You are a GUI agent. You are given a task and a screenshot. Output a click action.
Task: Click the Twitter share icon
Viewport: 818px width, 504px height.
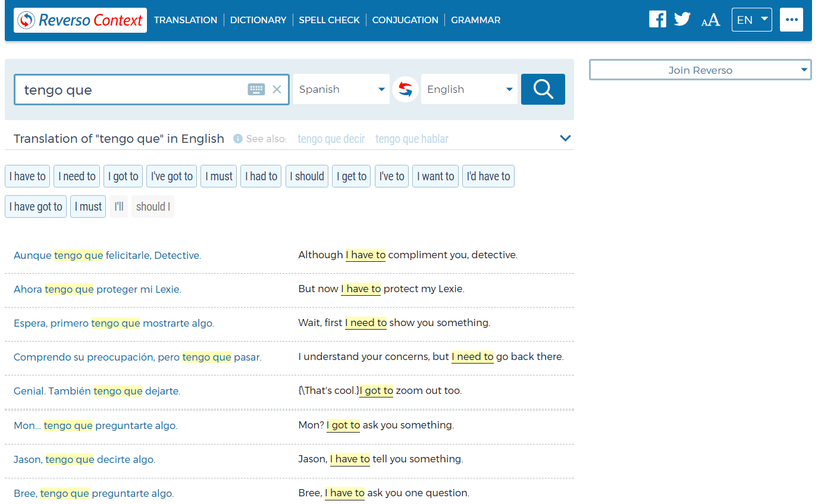coord(682,18)
